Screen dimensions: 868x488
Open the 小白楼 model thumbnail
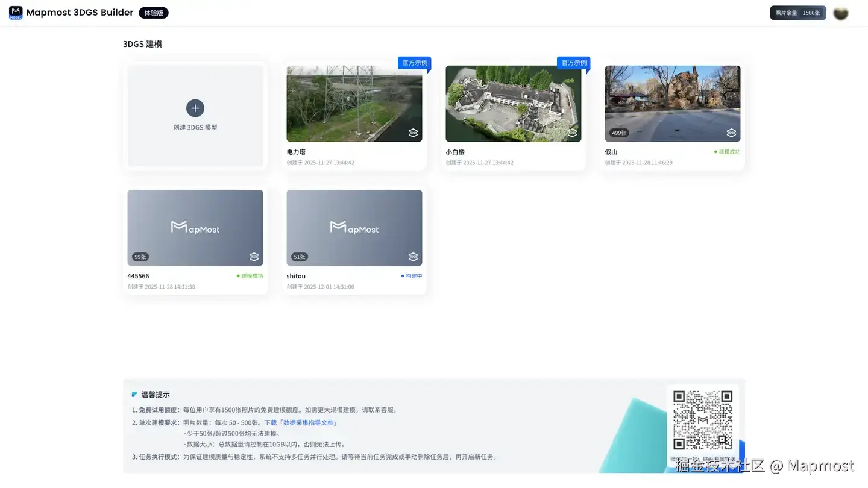(514, 104)
